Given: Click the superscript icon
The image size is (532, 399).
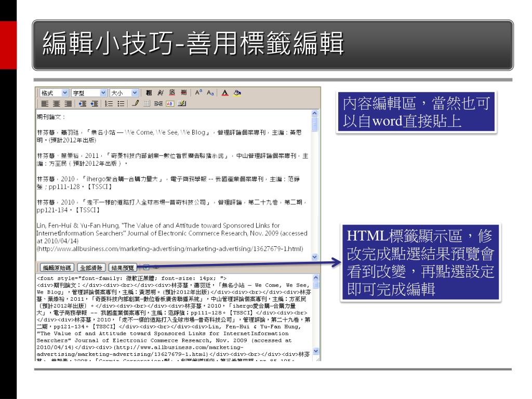Looking at the screenshot, I should [198, 92].
